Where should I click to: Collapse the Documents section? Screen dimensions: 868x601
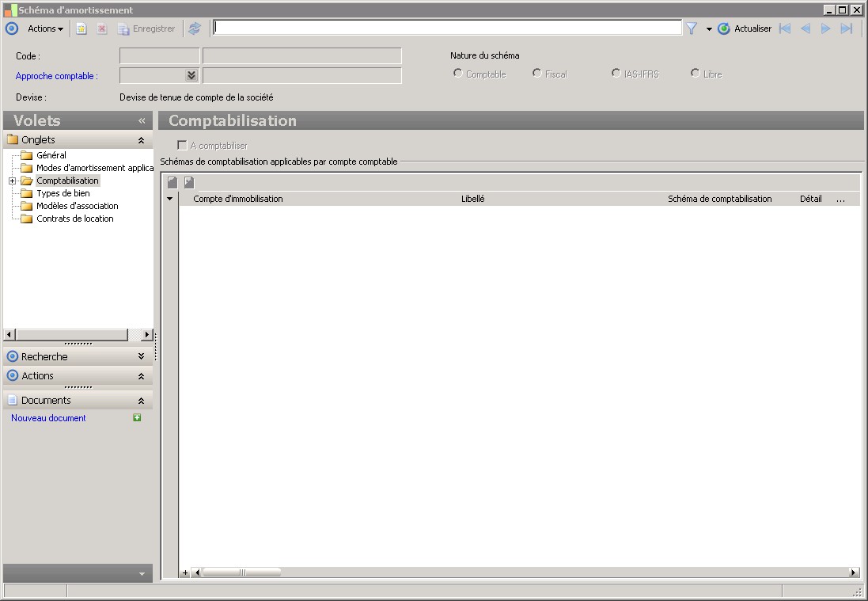tap(141, 401)
